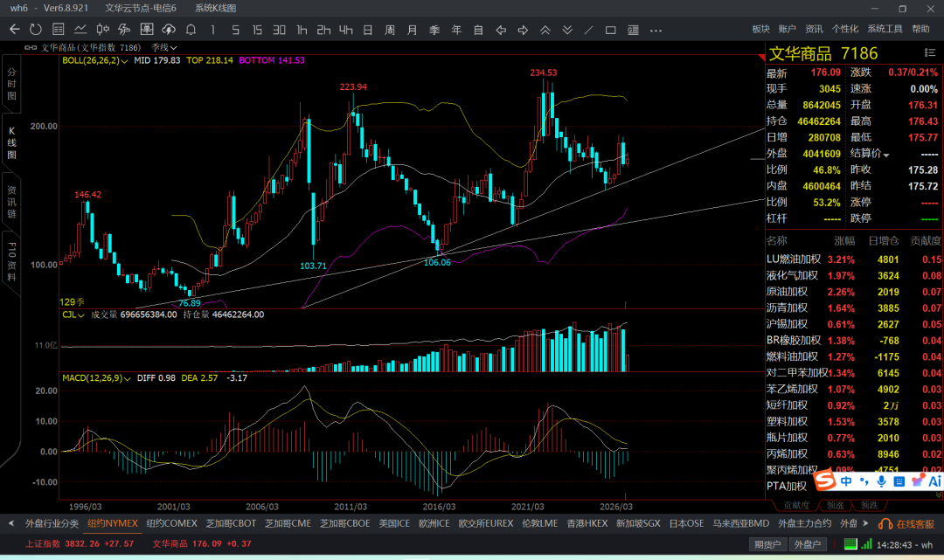Switch to the 伦敦LME tab
The width and height of the screenshot is (944, 560).
(540, 523)
